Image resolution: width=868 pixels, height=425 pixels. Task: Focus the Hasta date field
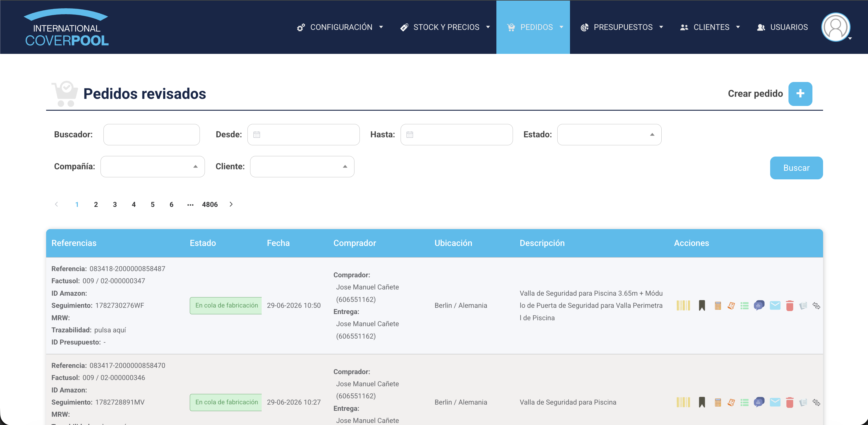pos(456,135)
